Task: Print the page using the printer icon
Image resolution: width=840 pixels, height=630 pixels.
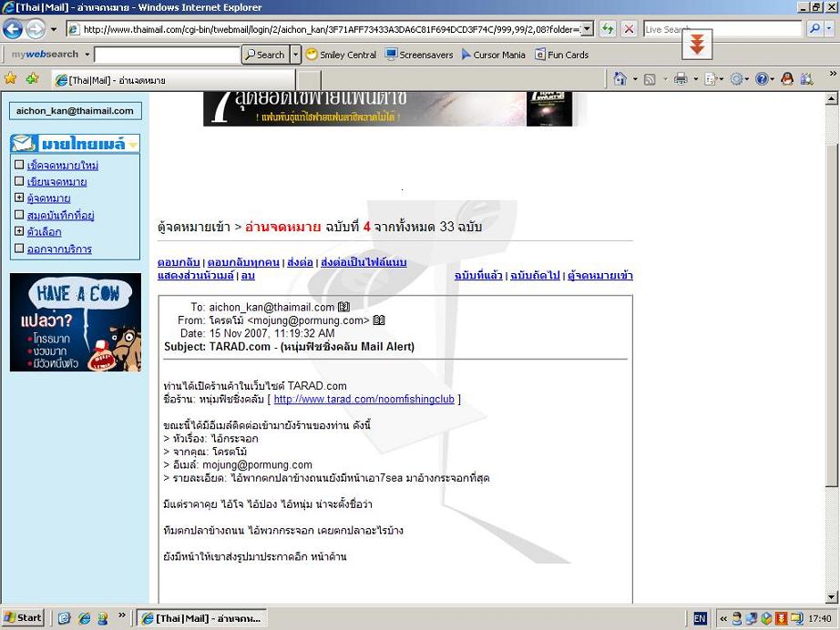Action: point(681,79)
